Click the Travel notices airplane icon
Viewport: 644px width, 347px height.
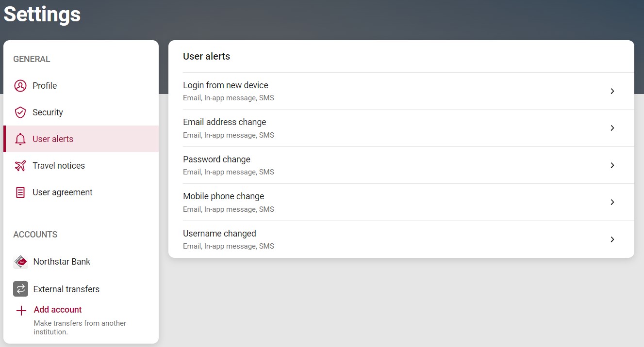click(x=20, y=166)
